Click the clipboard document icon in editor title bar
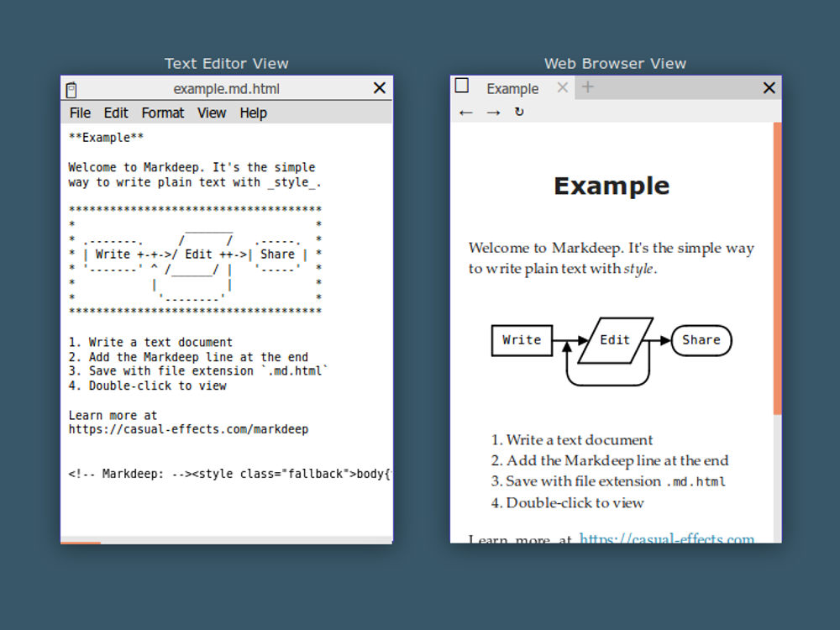The width and height of the screenshot is (840, 630). point(71,90)
